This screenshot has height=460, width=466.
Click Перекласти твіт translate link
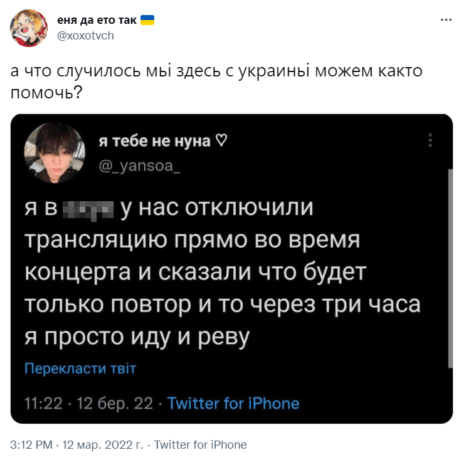pyautogui.click(x=80, y=369)
